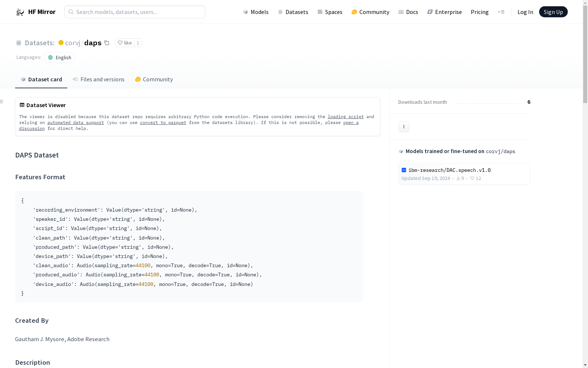Click the scrollbar down arrow
This screenshot has height=368, width=588.
[x=585, y=365]
